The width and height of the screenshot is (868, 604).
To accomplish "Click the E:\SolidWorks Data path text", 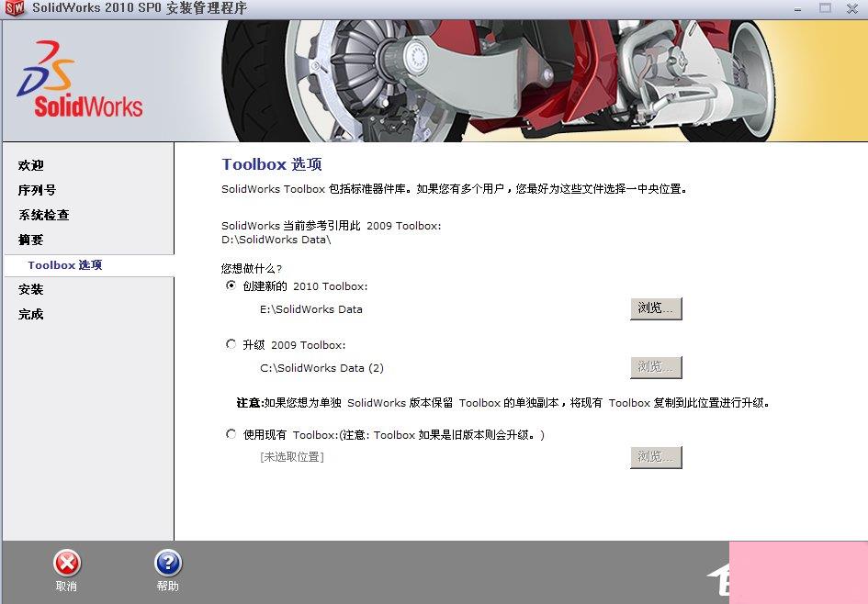I will tap(311, 309).
